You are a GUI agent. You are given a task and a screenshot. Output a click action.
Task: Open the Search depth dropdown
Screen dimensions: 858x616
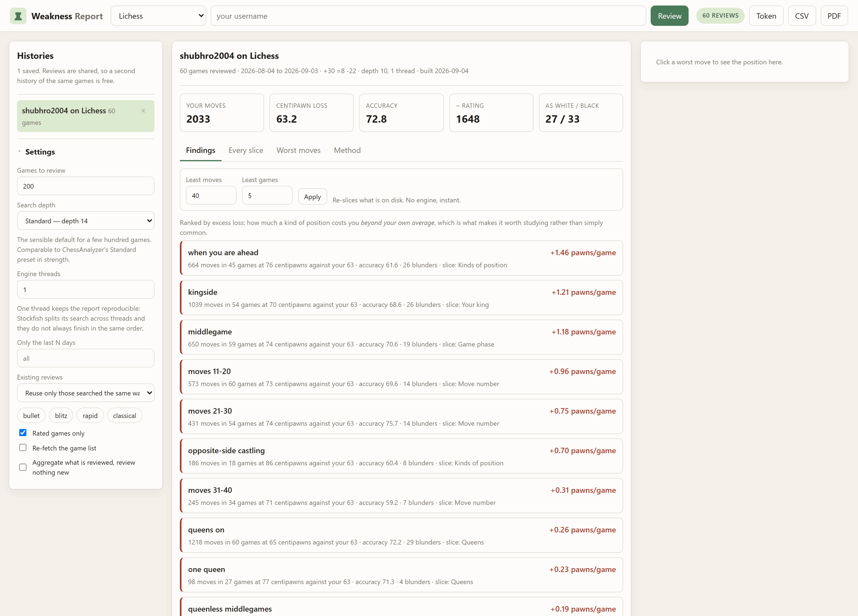coord(86,221)
